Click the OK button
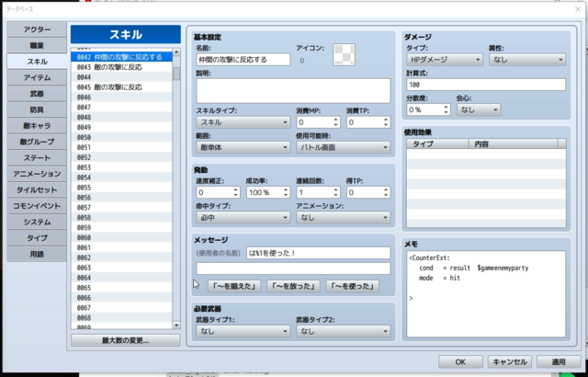588x377 pixels. tap(460, 362)
